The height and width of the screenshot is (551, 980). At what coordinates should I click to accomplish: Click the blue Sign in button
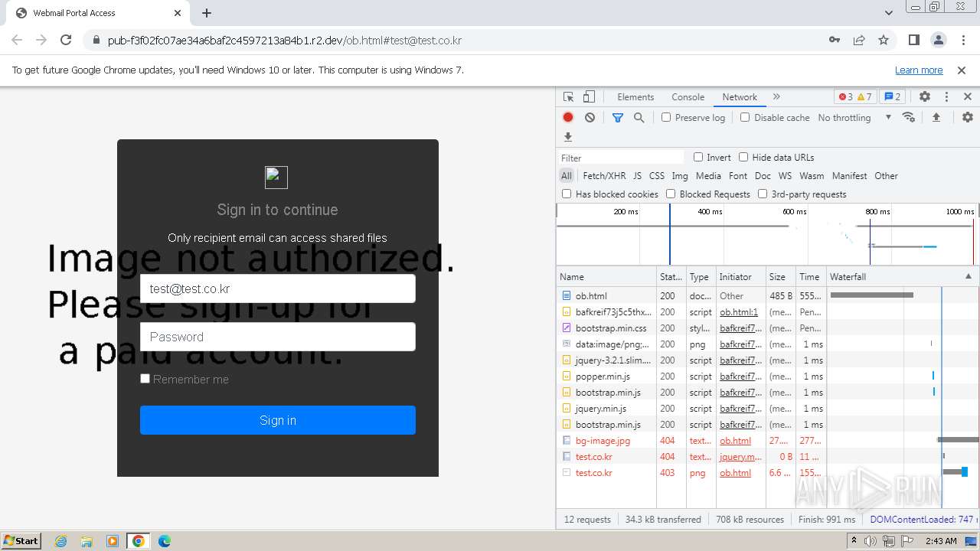pyautogui.click(x=278, y=420)
